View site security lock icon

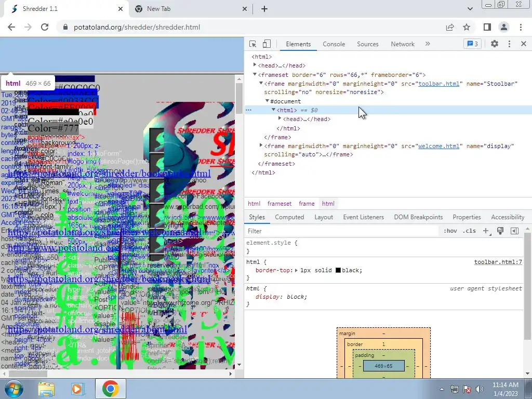[65, 27]
